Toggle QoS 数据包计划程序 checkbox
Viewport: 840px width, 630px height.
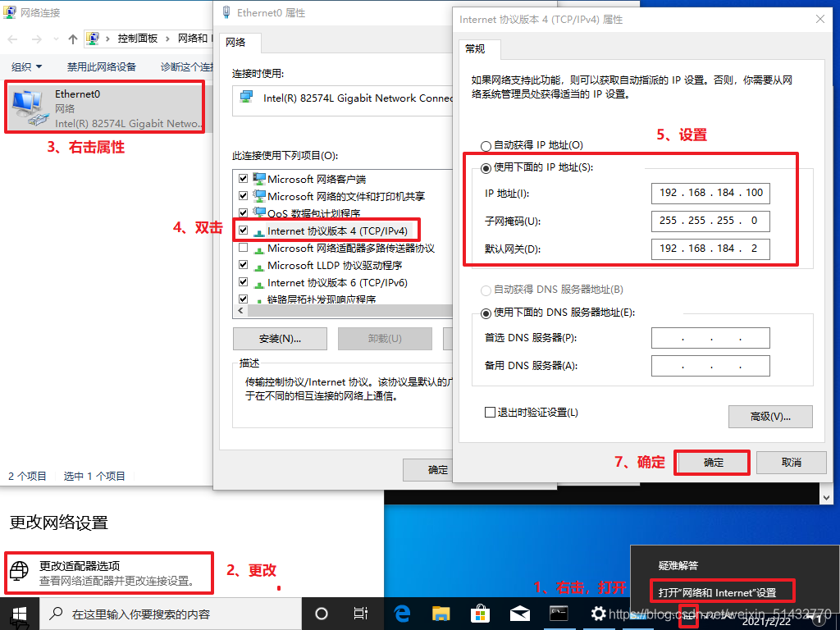(x=243, y=212)
